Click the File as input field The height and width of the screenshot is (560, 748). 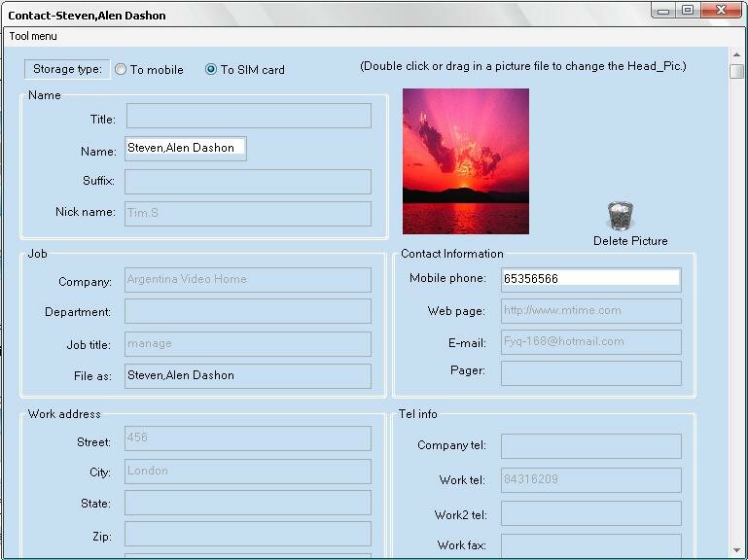coord(248,376)
